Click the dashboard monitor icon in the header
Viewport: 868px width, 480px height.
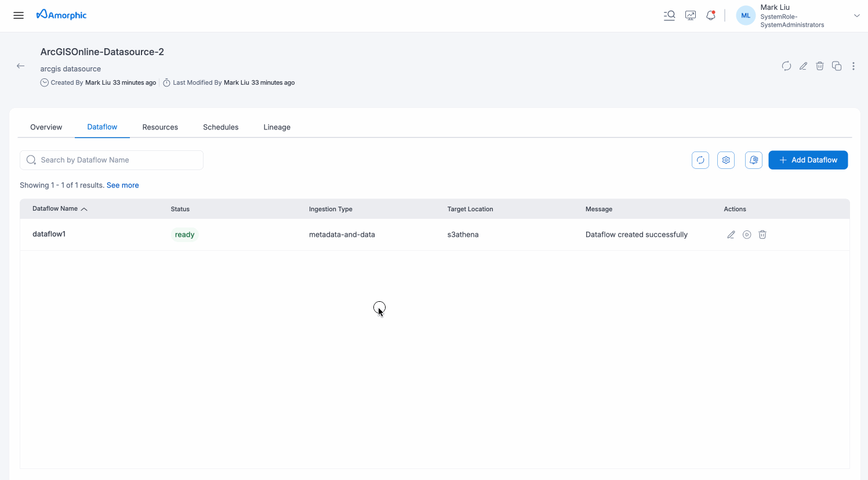[x=690, y=15]
